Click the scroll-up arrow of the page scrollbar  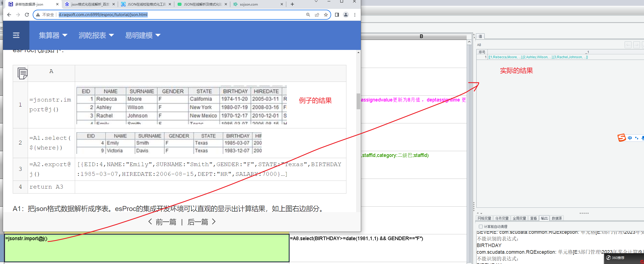(358, 52)
